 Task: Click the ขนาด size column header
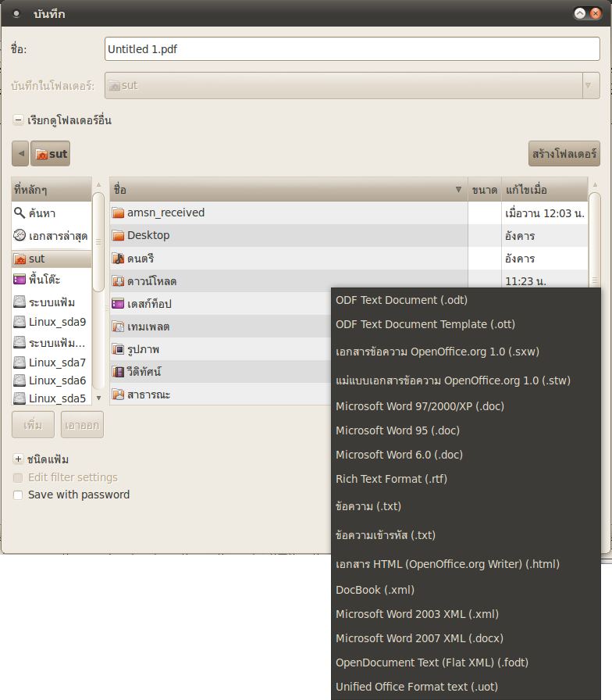point(485,189)
